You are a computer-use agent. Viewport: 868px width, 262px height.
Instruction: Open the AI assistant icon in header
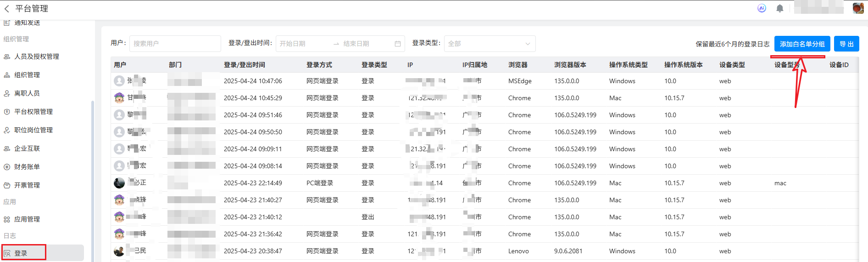(762, 8)
